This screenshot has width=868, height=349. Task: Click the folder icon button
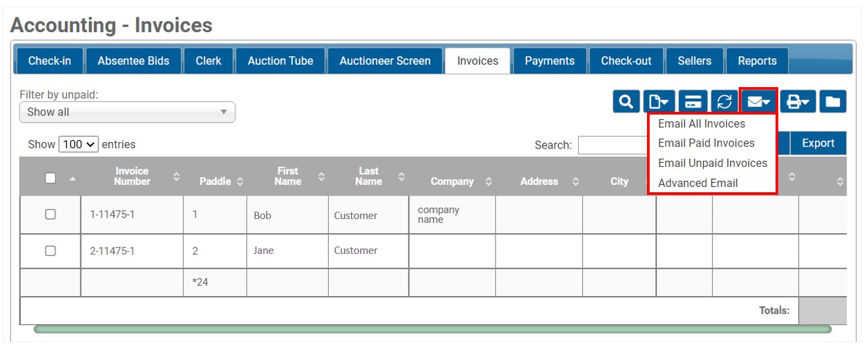(833, 101)
